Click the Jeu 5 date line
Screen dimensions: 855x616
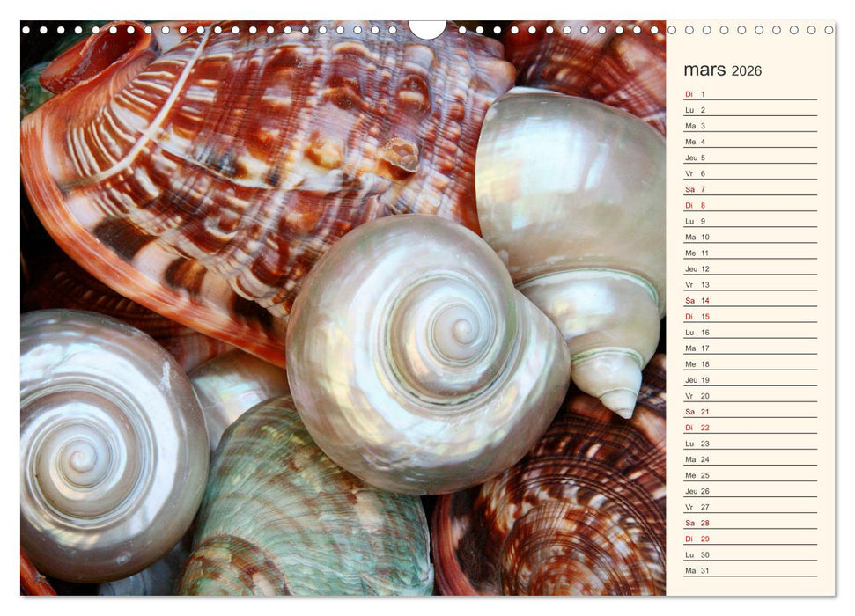tap(749, 158)
